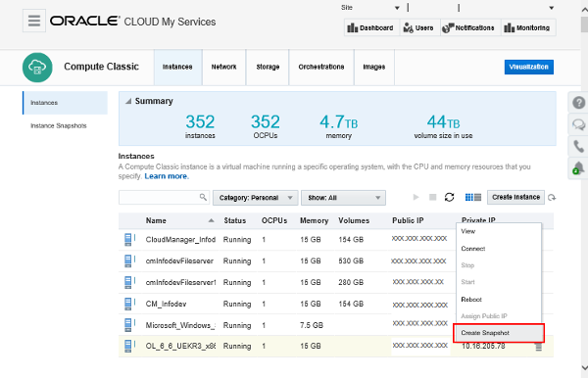Click the vertical scrollbar down arrow
The image size is (588, 378).
[x=584, y=367]
